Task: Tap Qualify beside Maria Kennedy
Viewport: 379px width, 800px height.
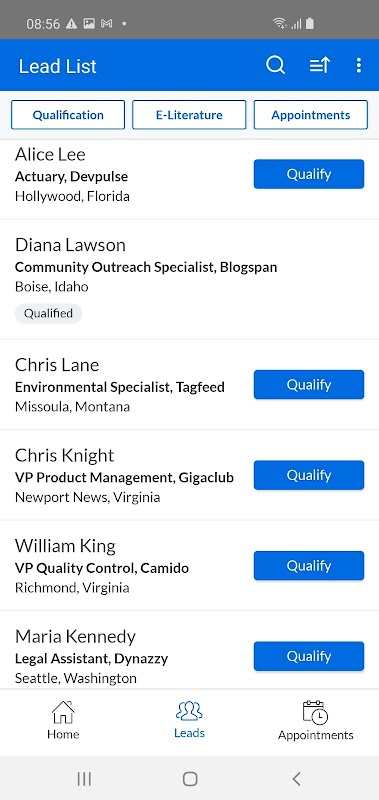Action: (x=309, y=656)
